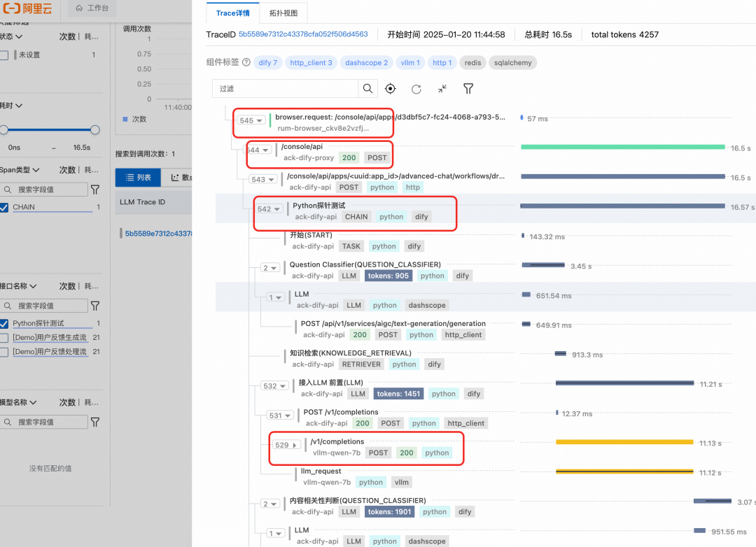Open the funnel filter in trace toolbar
This screenshot has height=547, width=756.
468,89
